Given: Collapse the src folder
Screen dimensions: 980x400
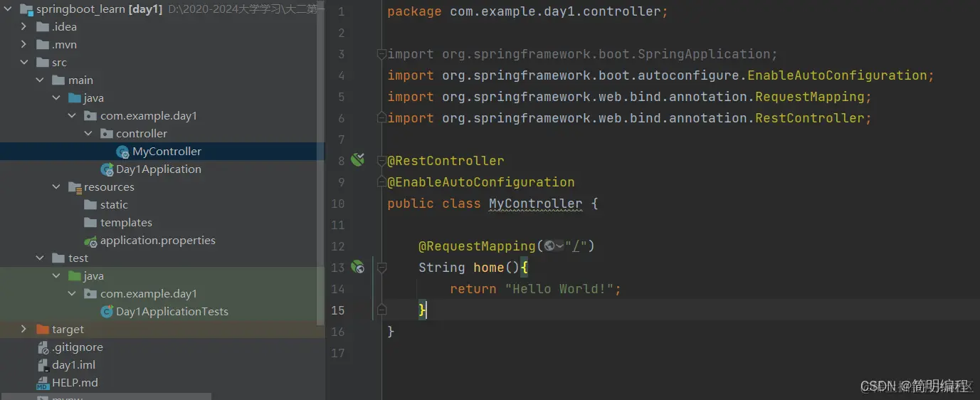Looking at the screenshot, I should coord(23,63).
